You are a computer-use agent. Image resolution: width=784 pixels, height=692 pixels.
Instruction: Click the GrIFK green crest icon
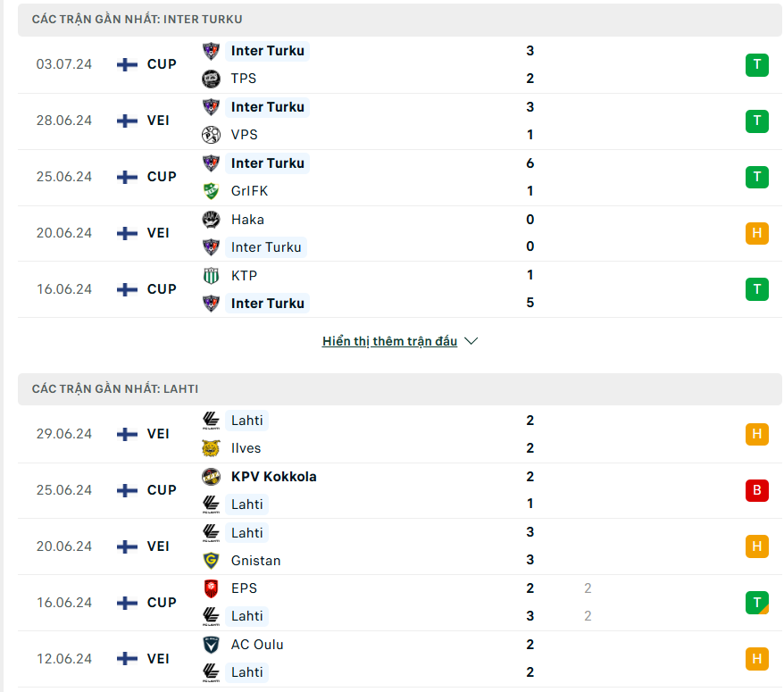tap(211, 190)
